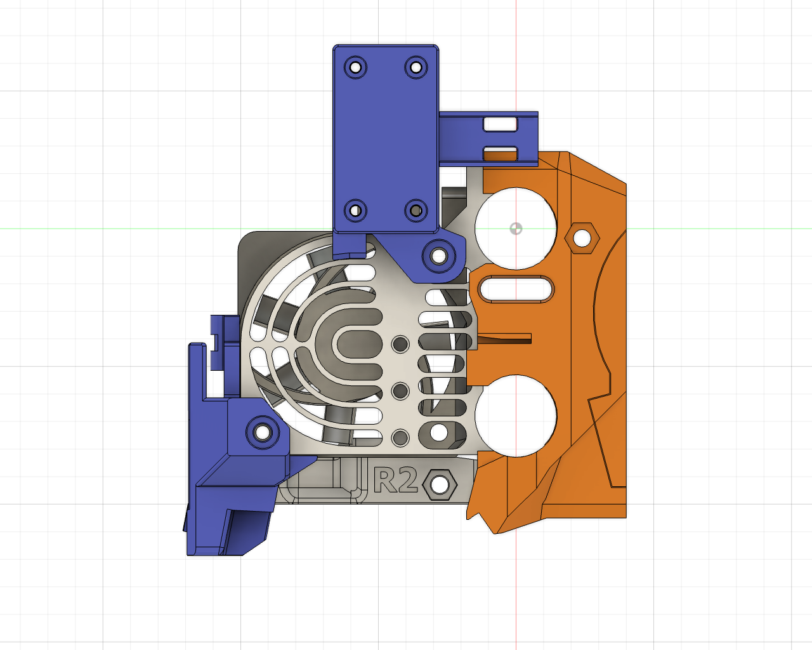The height and width of the screenshot is (650, 812).
Task: Select the top-left screw on blue bracket
Action: tap(356, 65)
